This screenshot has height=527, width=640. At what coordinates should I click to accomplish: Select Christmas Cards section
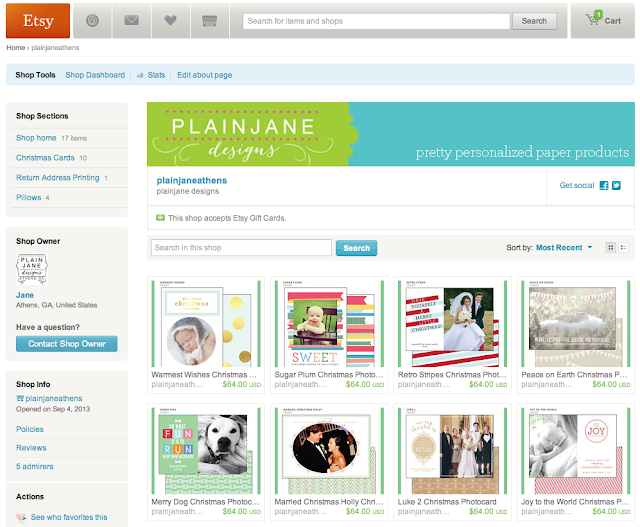(45, 158)
